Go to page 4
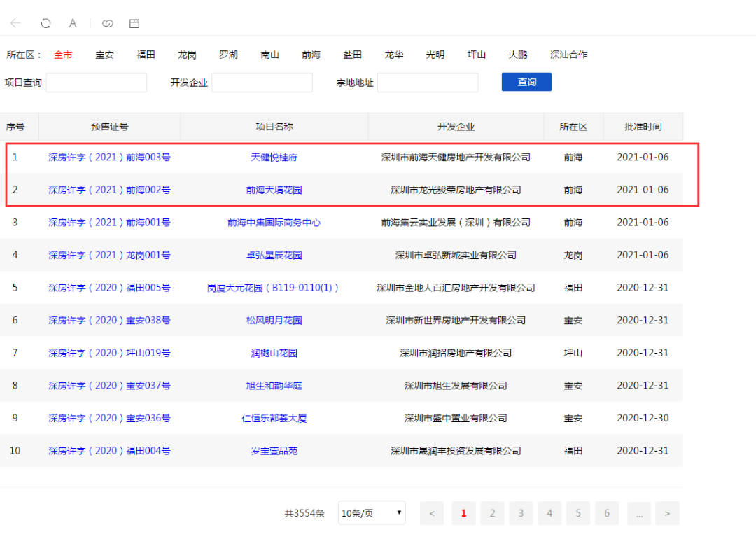This screenshot has height=558, width=756. pyautogui.click(x=549, y=513)
